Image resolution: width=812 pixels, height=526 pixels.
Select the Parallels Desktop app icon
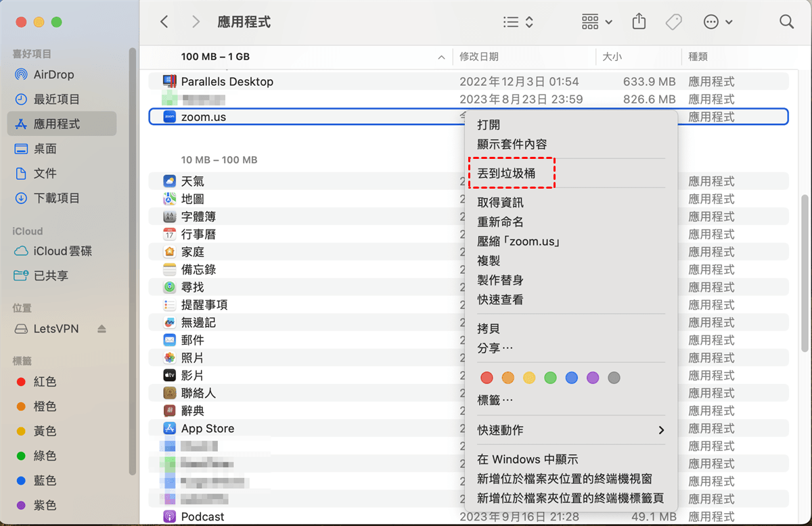click(x=169, y=81)
